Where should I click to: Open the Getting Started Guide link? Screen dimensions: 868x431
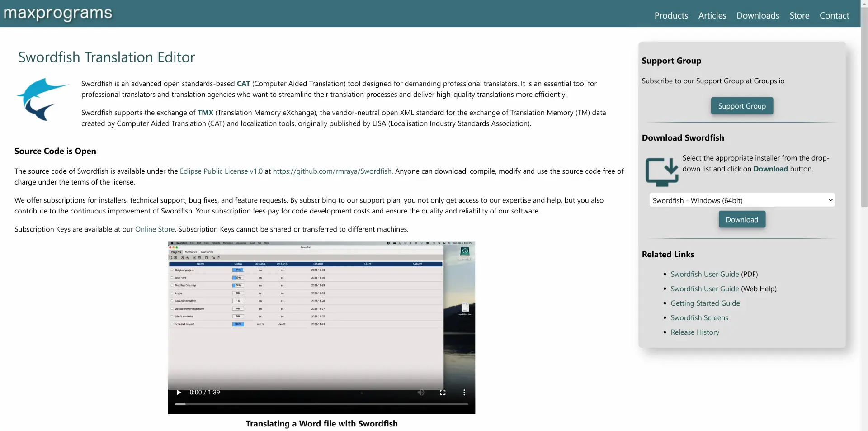705,303
